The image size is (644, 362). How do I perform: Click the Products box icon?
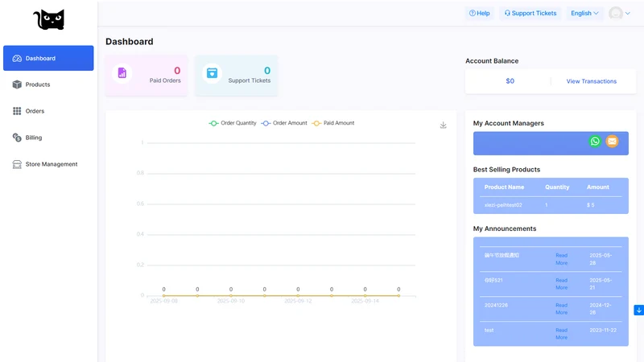pos(17,84)
